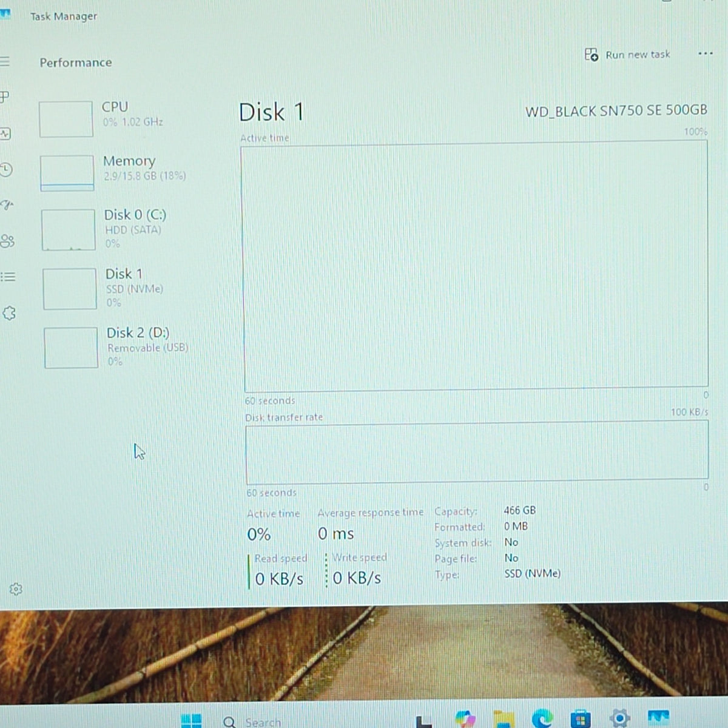The width and height of the screenshot is (728, 728).
Task: Open the hamburger navigation menu
Action: pos(4,61)
